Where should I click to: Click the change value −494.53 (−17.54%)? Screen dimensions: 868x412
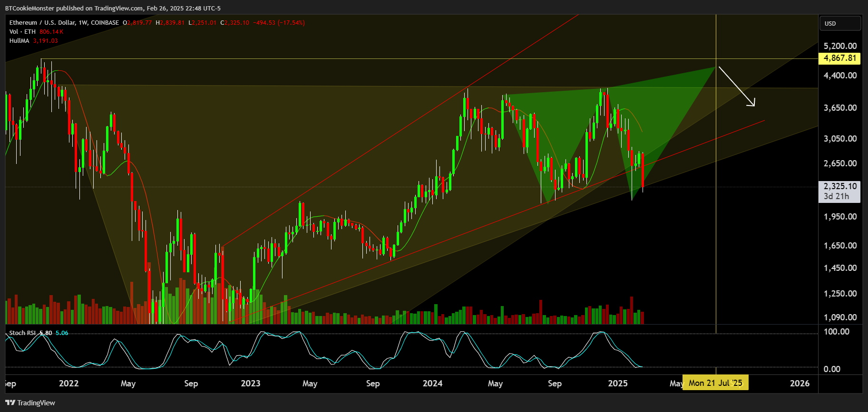[x=279, y=22]
